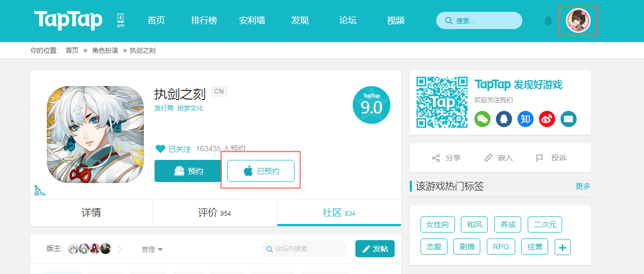
Task: Open 论坛 in top navigation
Action: [347, 20]
